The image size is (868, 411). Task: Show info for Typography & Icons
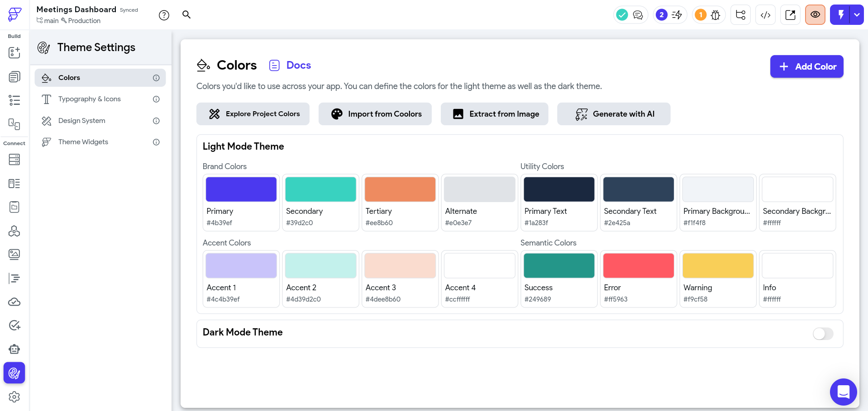coord(156,99)
